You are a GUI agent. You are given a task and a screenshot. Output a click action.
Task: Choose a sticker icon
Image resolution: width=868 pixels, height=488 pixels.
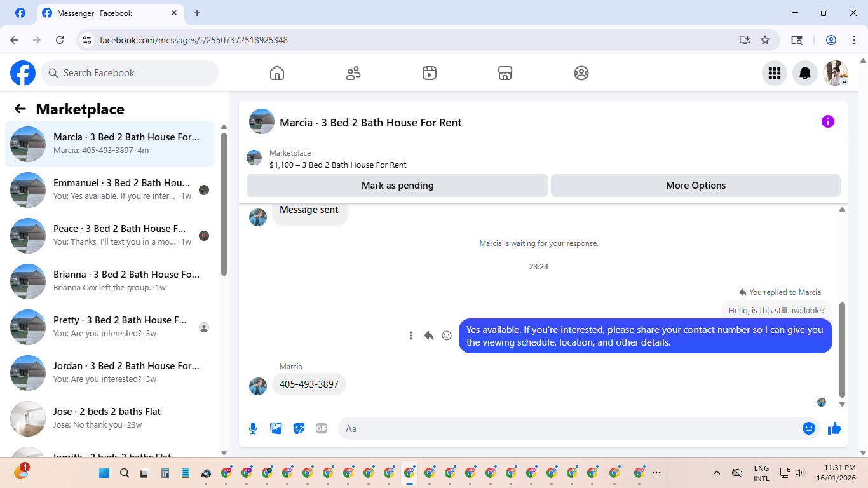click(299, 428)
